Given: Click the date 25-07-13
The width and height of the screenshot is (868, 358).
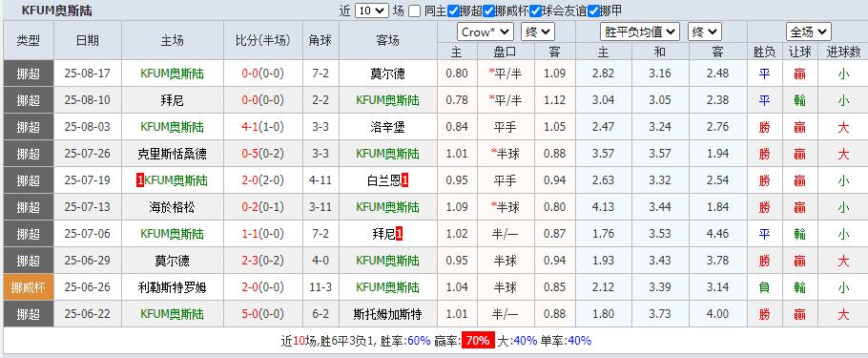Looking at the screenshot, I should point(88,207).
